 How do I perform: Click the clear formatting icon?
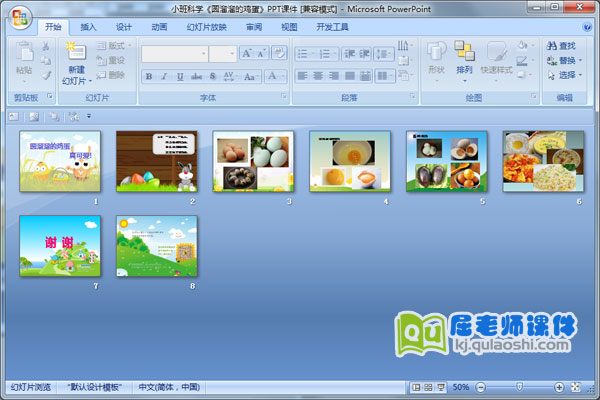[279, 54]
